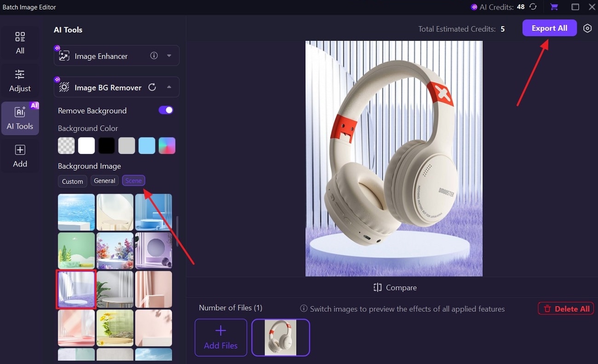Select the ocean water scene background
The height and width of the screenshot is (364, 598).
tap(76, 212)
